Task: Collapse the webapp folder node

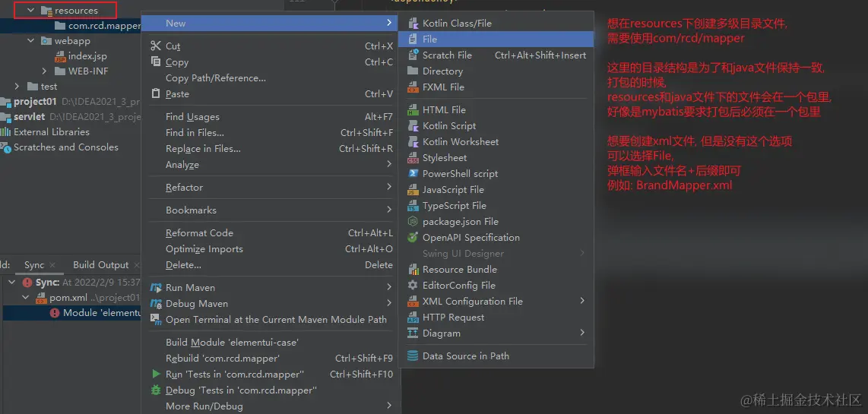Action: pos(30,41)
